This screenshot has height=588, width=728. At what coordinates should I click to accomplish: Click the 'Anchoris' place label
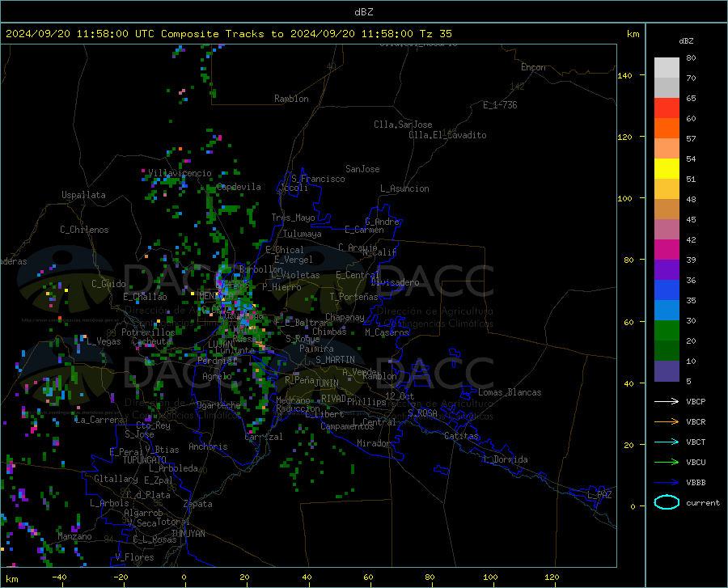208,446
